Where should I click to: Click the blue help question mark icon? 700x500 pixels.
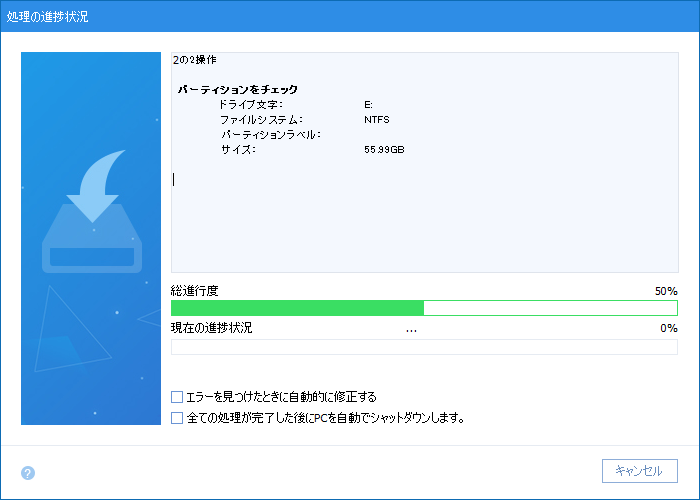(x=28, y=473)
